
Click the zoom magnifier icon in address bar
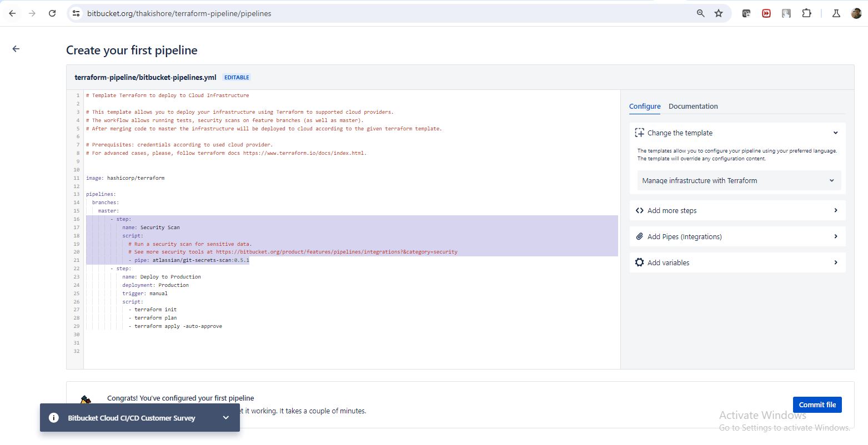(700, 13)
